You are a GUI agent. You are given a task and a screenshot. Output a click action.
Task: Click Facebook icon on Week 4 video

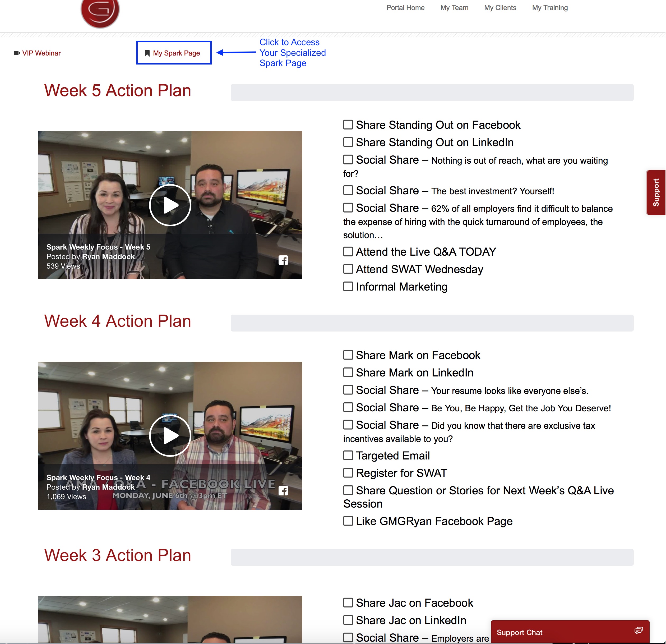(x=283, y=491)
